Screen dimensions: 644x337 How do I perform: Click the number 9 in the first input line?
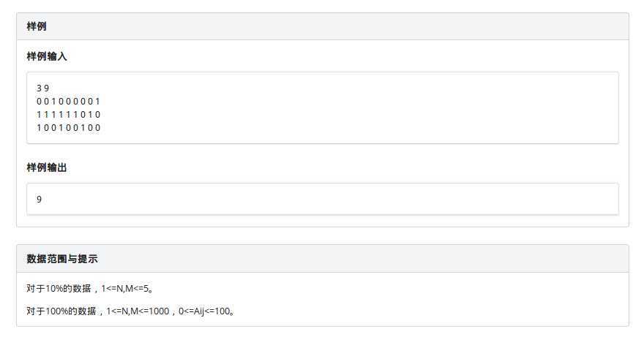point(46,88)
